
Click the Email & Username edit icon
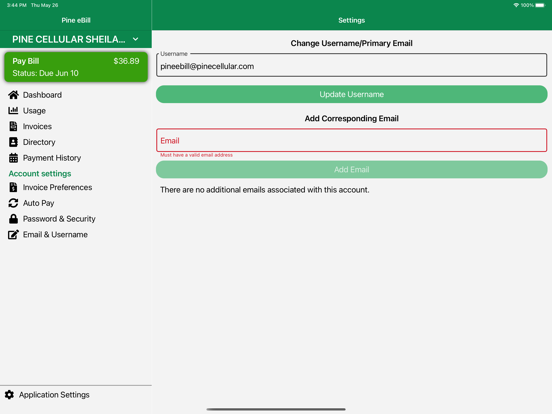13,234
